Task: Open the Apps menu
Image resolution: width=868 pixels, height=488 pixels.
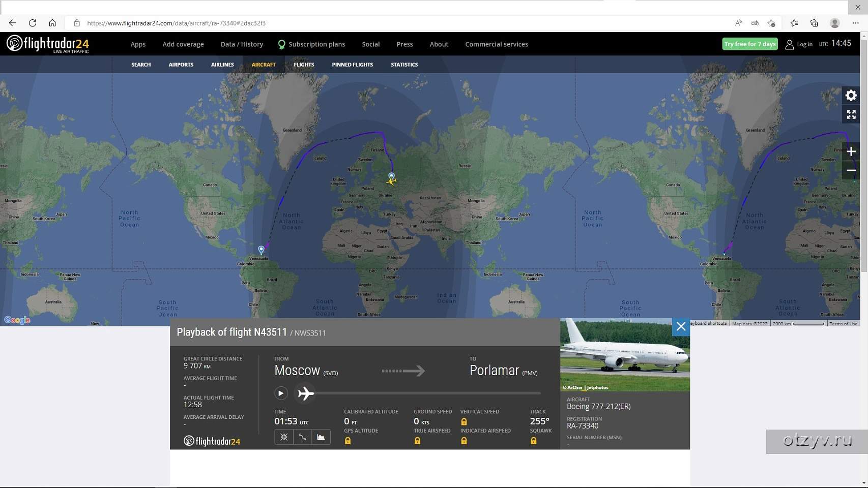Action: [x=138, y=44]
